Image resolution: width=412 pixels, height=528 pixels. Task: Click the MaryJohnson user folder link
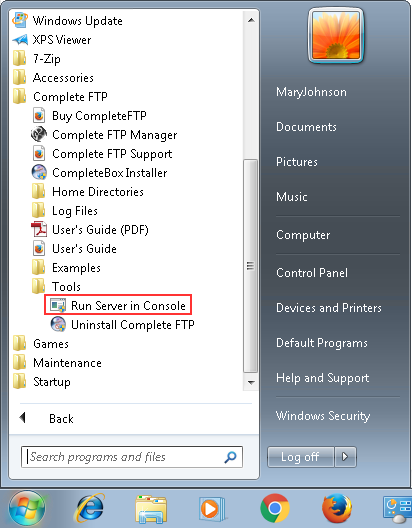tap(311, 92)
